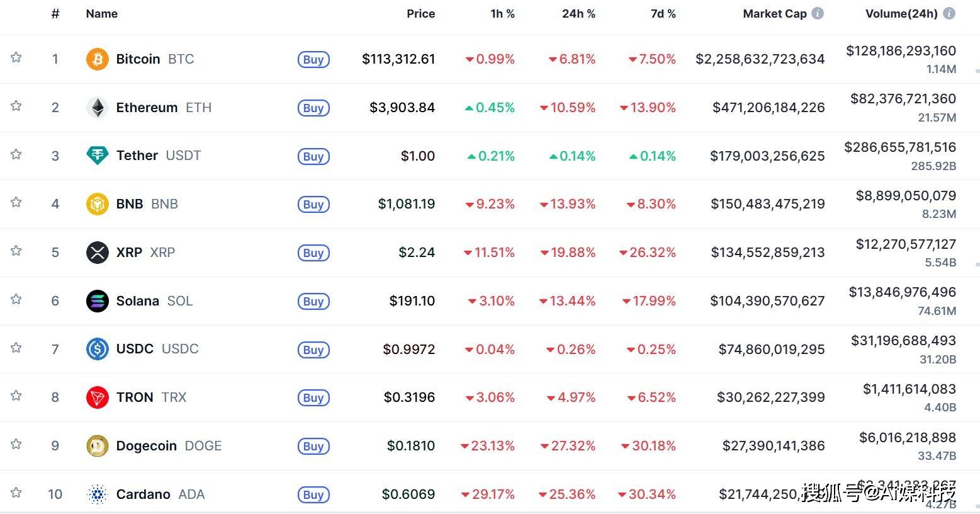Image resolution: width=980 pixels, height=514 pixels.
Task: Sort the table by Price column
Action: click(420, 13)
